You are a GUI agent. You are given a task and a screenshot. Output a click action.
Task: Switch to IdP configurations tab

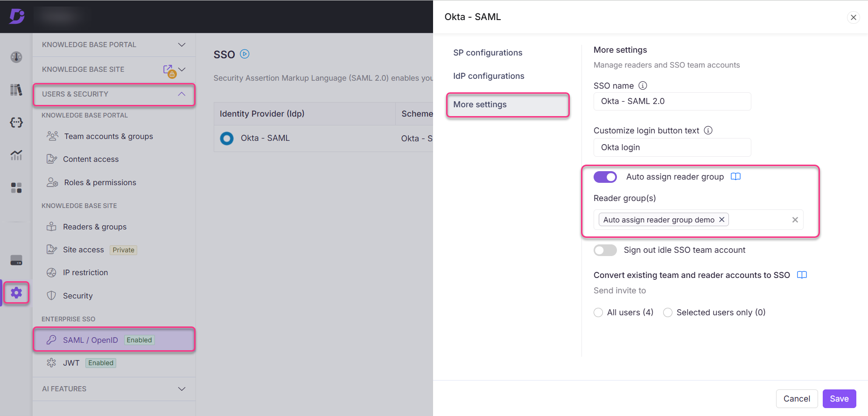(489, 76)
